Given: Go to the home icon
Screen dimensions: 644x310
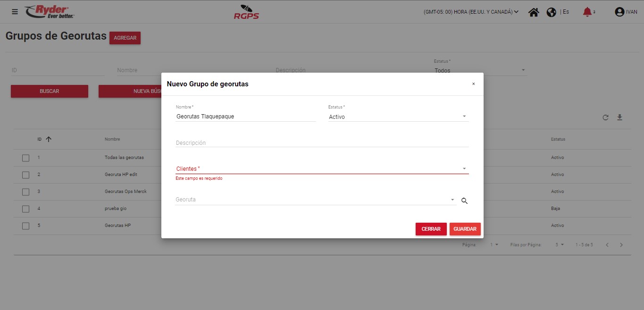Looking at the screenshot, I should tap(534, 12).
